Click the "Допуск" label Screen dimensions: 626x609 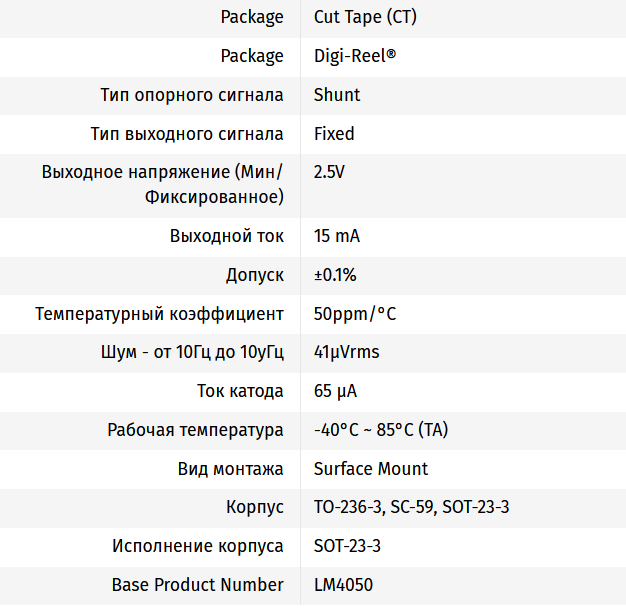(x=255, y=275)
